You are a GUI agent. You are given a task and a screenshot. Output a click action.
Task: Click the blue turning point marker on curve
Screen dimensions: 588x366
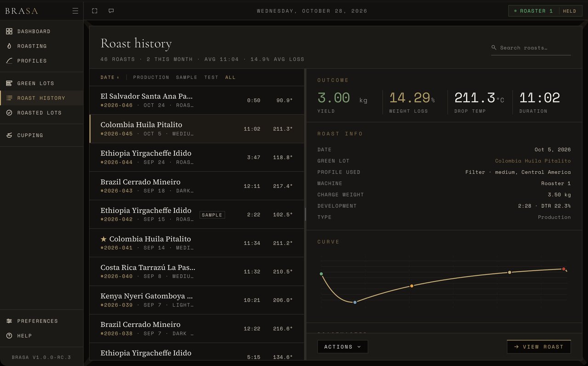tap(355, 302)
